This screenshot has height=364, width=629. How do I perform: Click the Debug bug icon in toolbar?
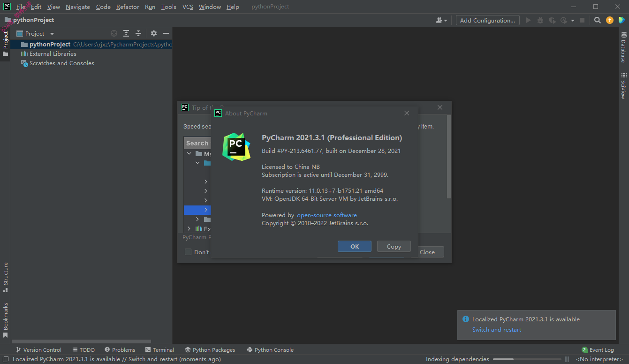coord(540,20)
